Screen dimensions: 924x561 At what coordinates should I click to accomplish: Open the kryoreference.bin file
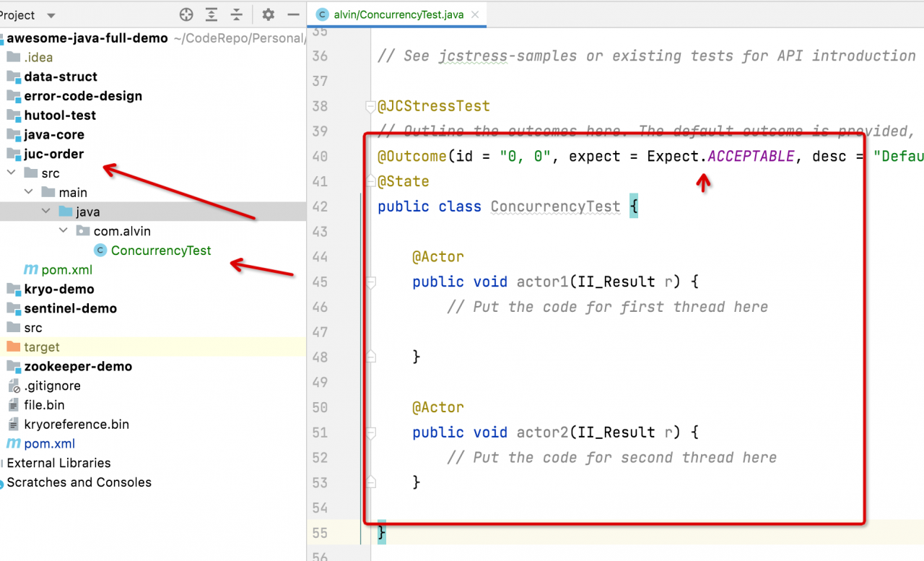click(x=77, y=425)
